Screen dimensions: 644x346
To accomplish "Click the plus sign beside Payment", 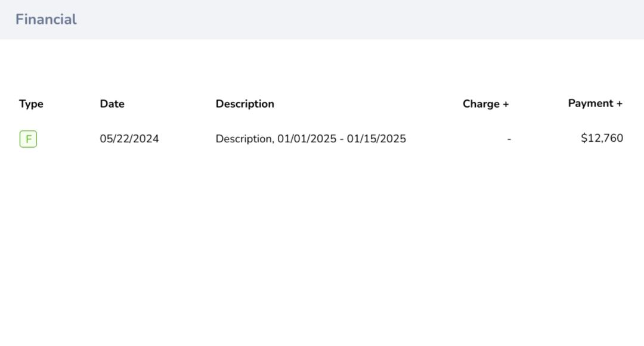I will coord(620,104).
